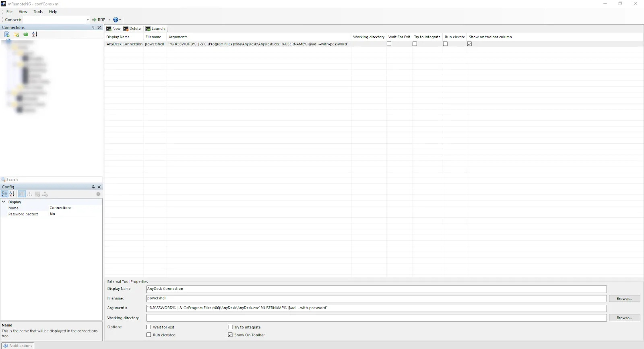Click into the Arguments field

coord(376,308)
